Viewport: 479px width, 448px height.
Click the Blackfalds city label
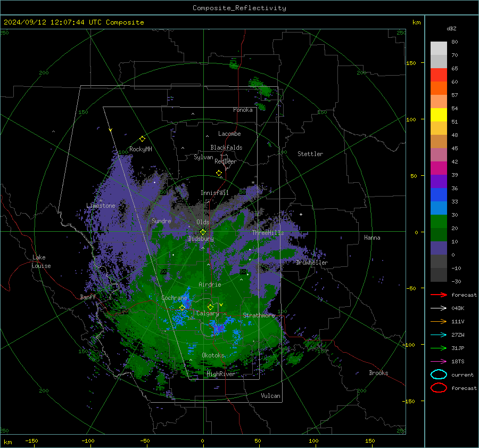click(226, 148)
